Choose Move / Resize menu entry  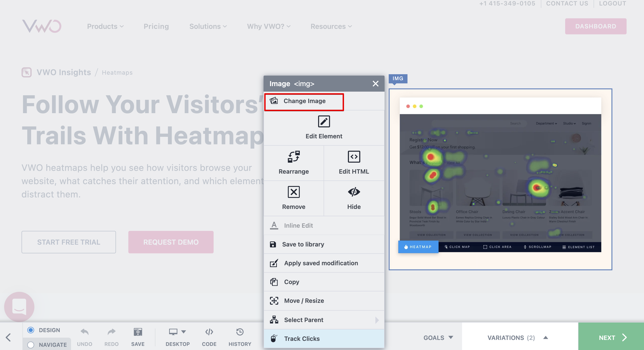(x=324, y=301)
